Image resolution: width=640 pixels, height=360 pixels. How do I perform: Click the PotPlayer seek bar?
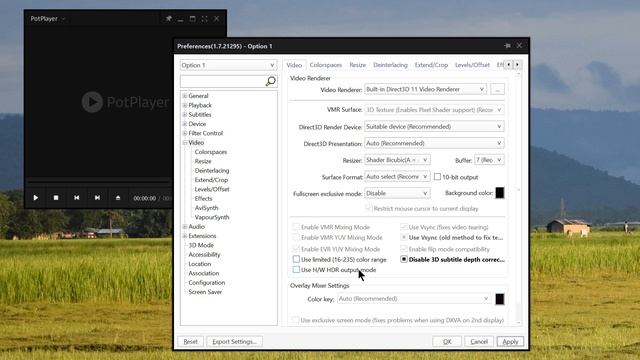point(98,180)
